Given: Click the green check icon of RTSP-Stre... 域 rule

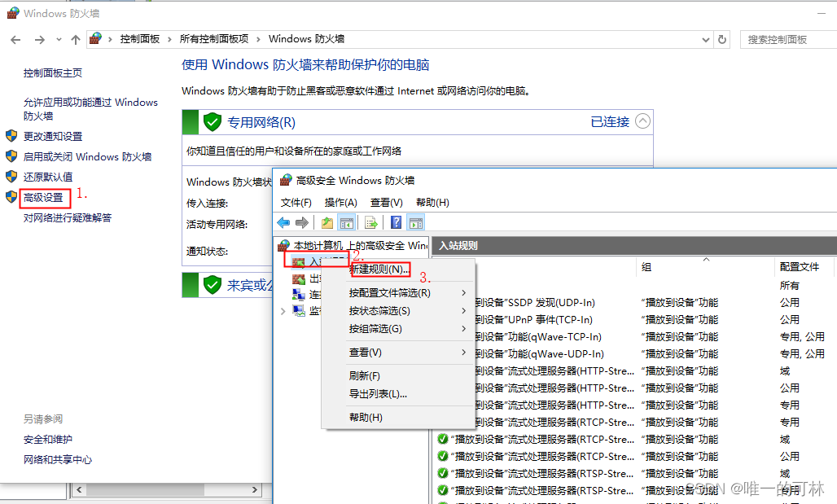Looking at the screenshot, I should point(443,473).
